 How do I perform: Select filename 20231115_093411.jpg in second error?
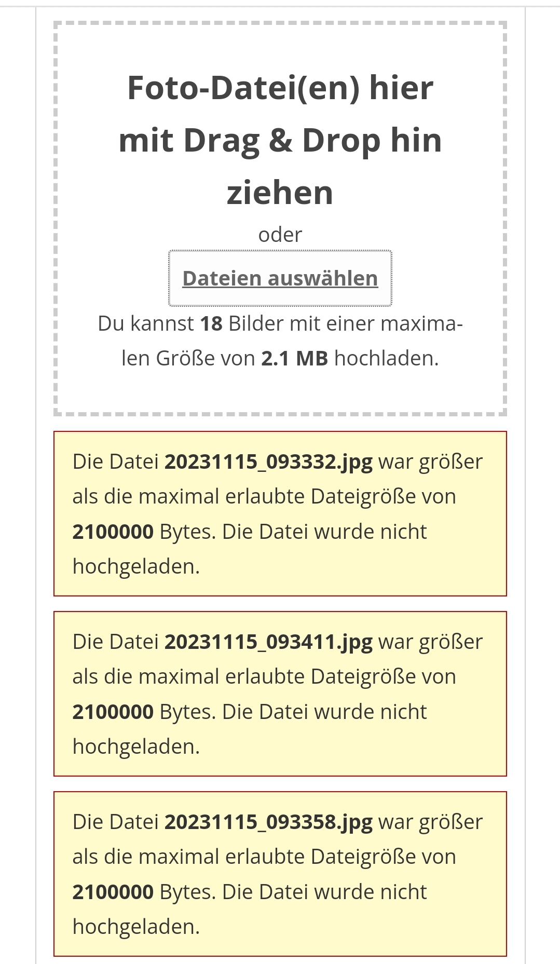[268, 642]
